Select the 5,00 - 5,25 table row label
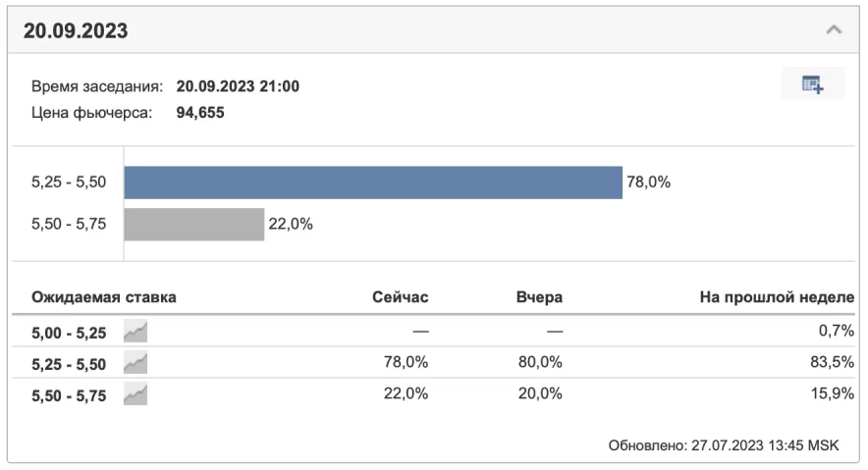 click(69, 332)
